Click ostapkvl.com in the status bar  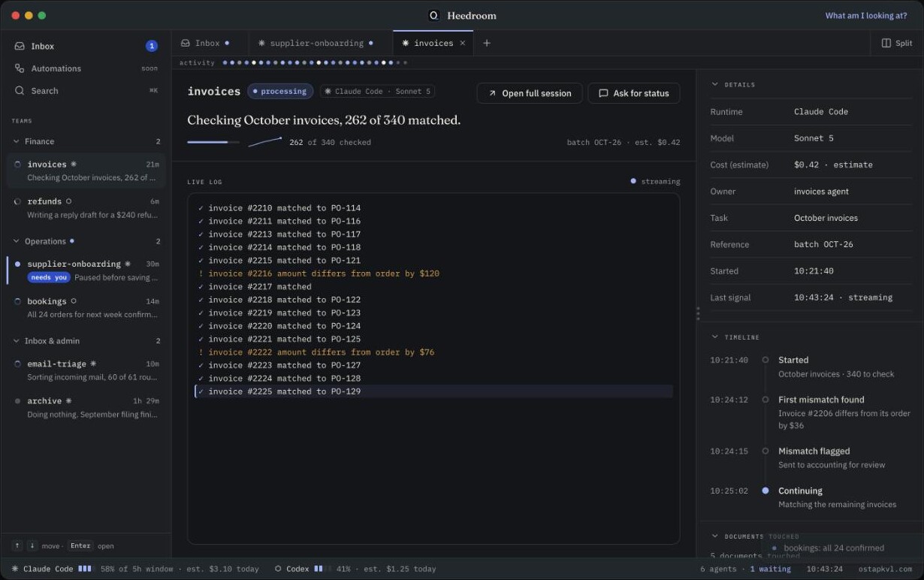pyautogui.click(x=885, y=569)
